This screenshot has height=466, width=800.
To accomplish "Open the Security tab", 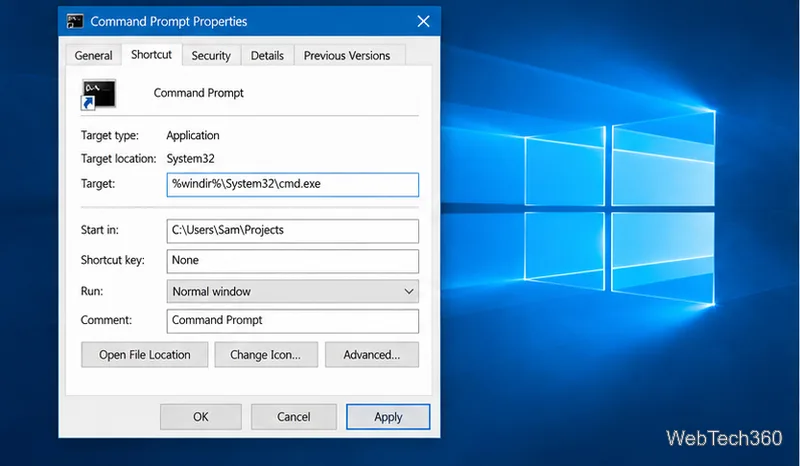I will (211, 55).
